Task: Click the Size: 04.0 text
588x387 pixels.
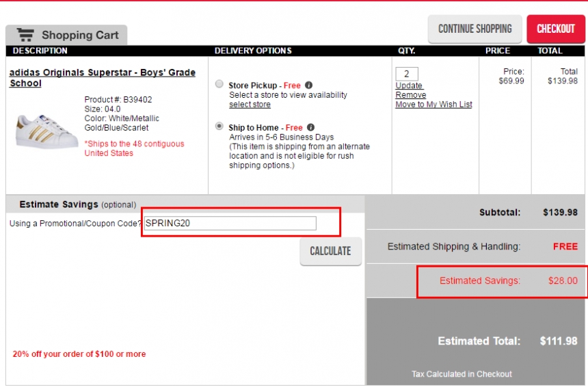Action: click(x=103, y=109)
